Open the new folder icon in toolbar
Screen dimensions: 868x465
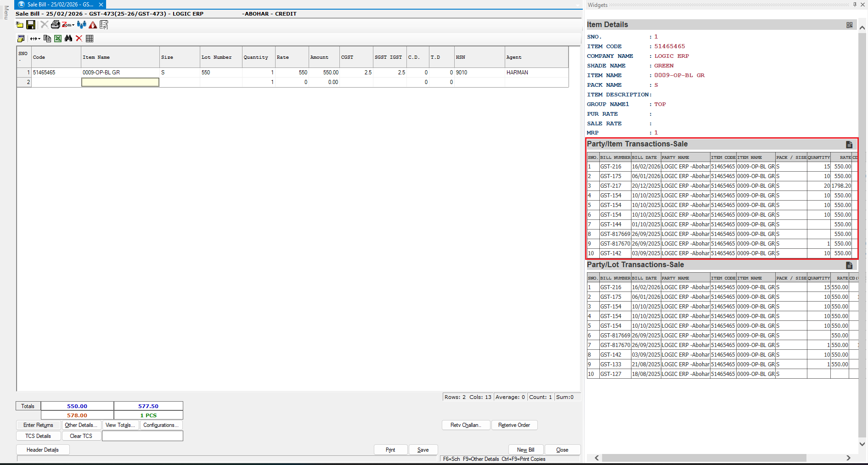tap(20, 25)
